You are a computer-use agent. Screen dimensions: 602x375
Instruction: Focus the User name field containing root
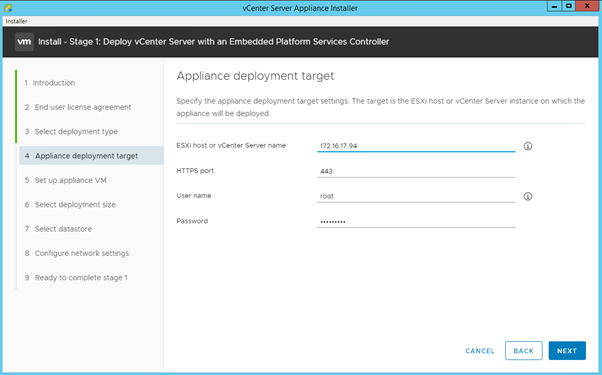point(416,196)
